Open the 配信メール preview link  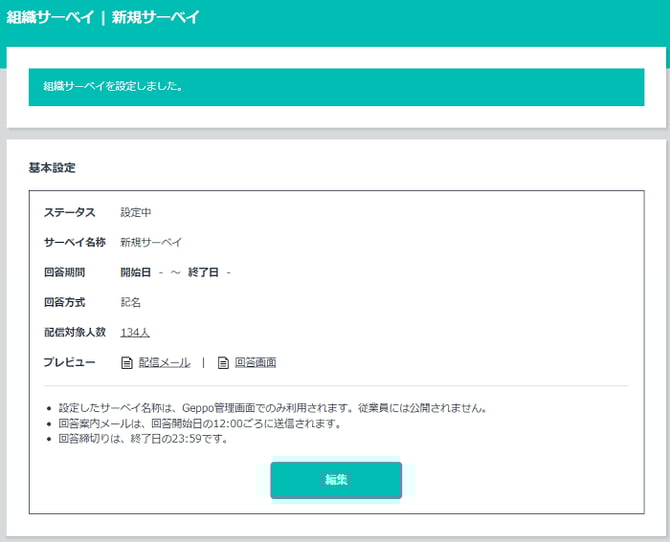pyautogui.click(x=164, y=362)
